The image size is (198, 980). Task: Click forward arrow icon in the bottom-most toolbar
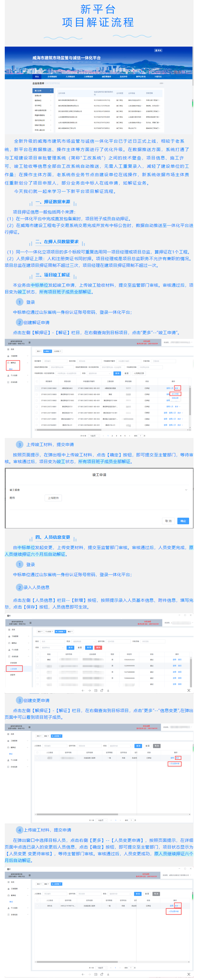pos(89,974)
